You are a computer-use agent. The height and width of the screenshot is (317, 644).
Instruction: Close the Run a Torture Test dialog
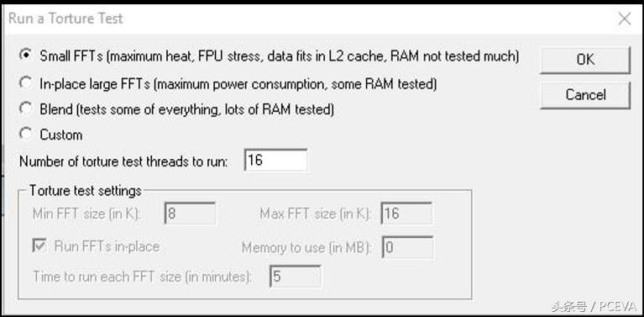point(625,18)
